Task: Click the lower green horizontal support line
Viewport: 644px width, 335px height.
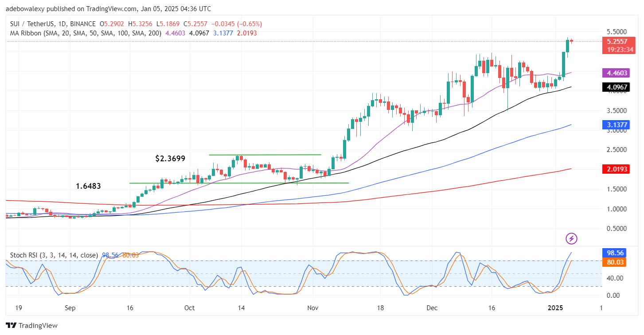Action: click(x=239, y=183)
